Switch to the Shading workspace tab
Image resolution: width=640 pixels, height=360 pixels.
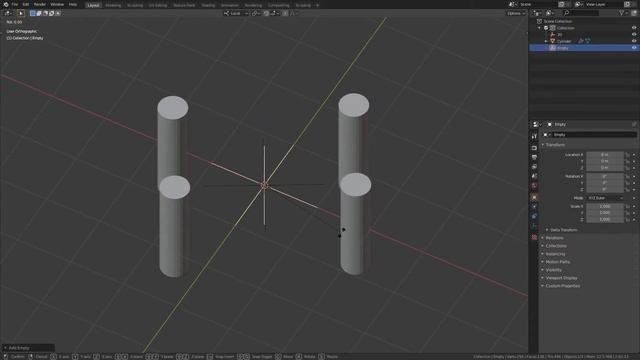208,5
